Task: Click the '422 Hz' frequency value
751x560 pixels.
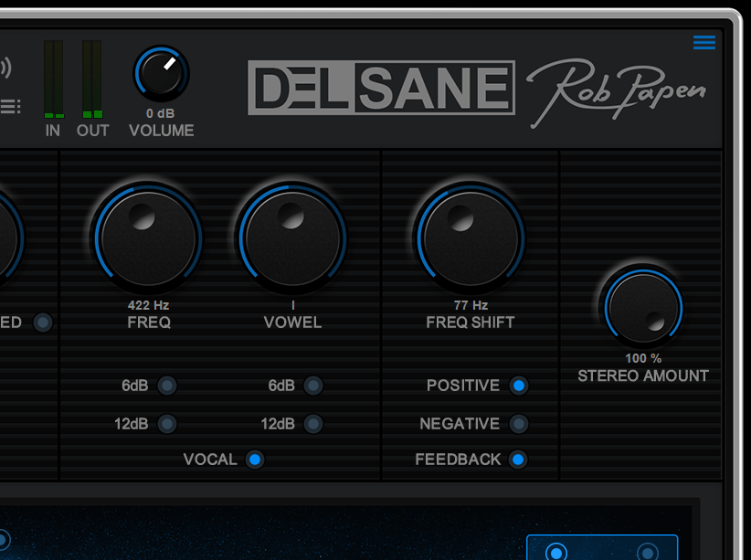Action: (149, 305)
